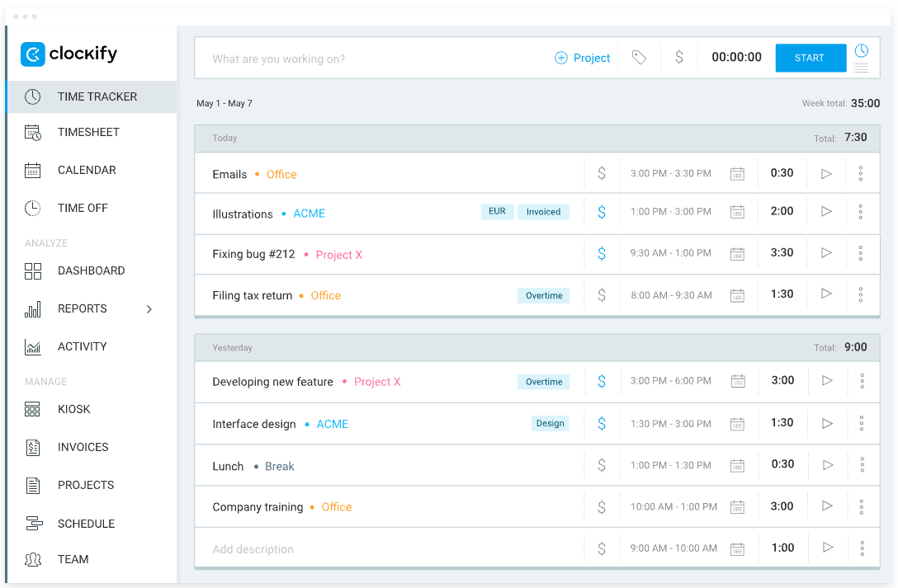Switch to the Time Off section
This screenshot has width=898, height=588.
(82, 208)
